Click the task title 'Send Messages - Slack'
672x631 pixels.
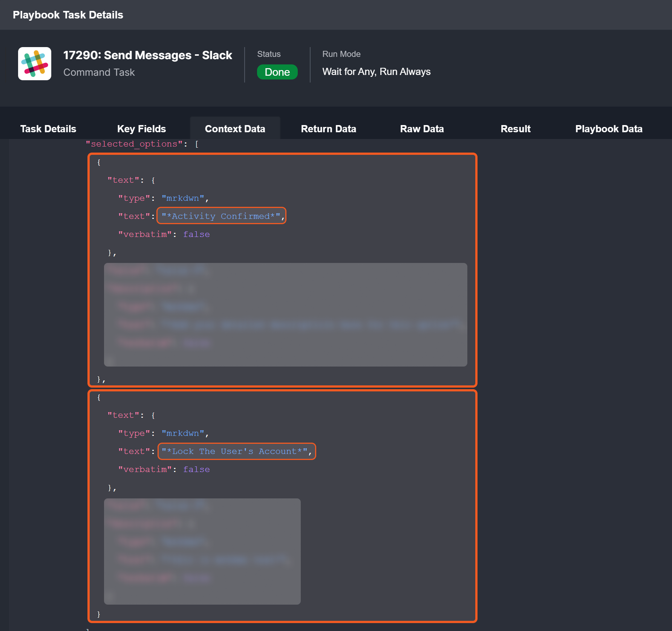(147, 55)
